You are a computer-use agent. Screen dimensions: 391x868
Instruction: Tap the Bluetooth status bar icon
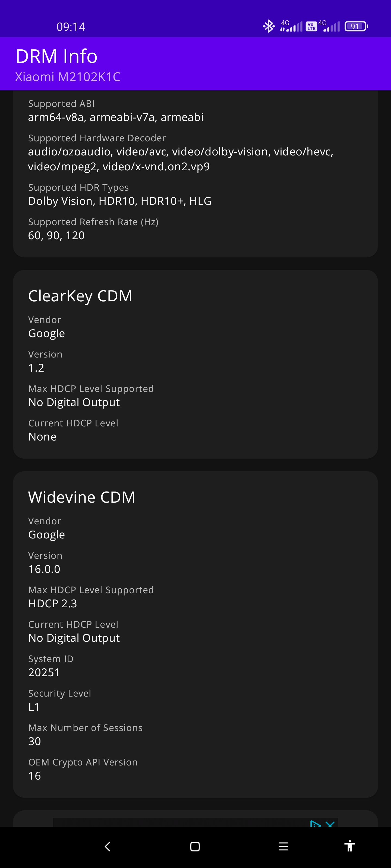269,26
